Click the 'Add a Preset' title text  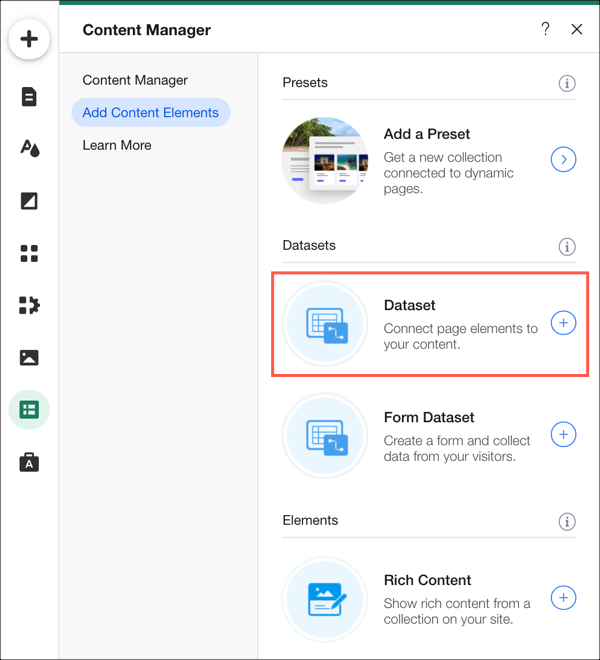click(427, 134)
